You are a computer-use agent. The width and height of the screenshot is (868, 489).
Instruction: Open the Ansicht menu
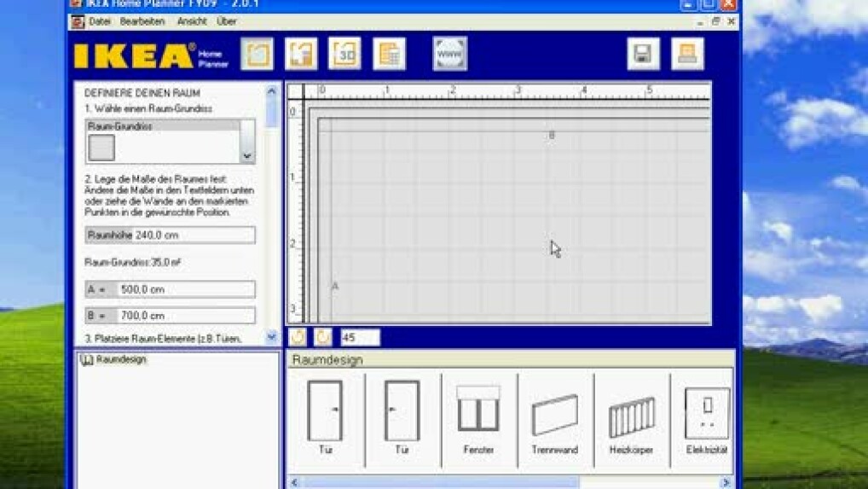pyautogui.click(x=192, y=21)
